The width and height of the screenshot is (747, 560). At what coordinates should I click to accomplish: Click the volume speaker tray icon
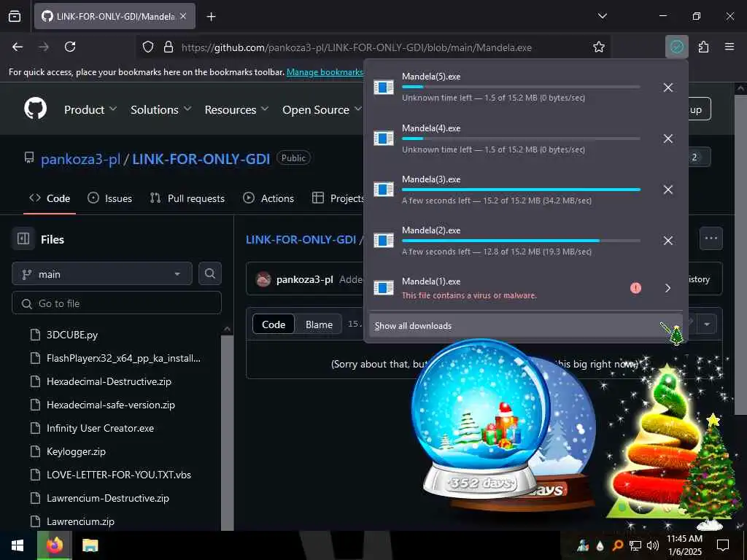point(652,545)
